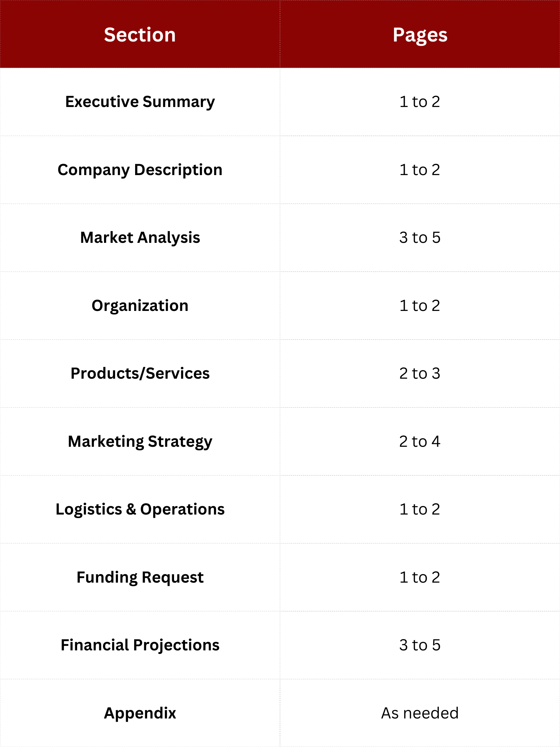Viewport: 560px width, 747px height.
Task: Click the Pages column header
Action: 420,35
